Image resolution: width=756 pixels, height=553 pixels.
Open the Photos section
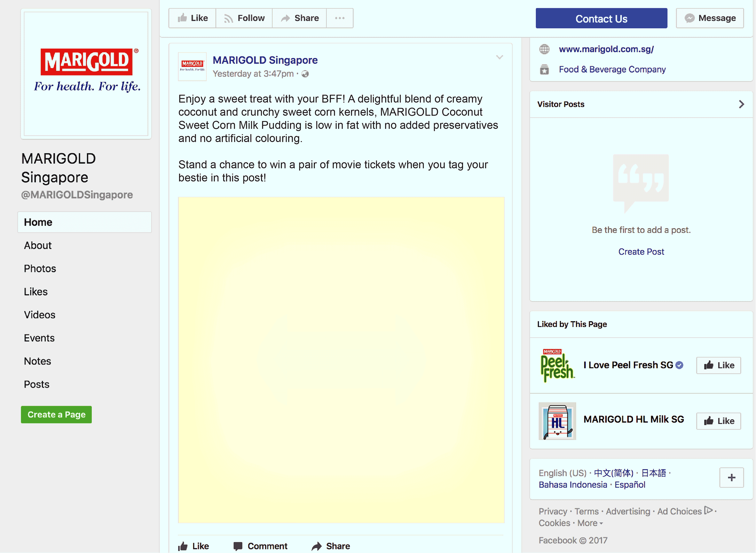[x=40, y=268]
